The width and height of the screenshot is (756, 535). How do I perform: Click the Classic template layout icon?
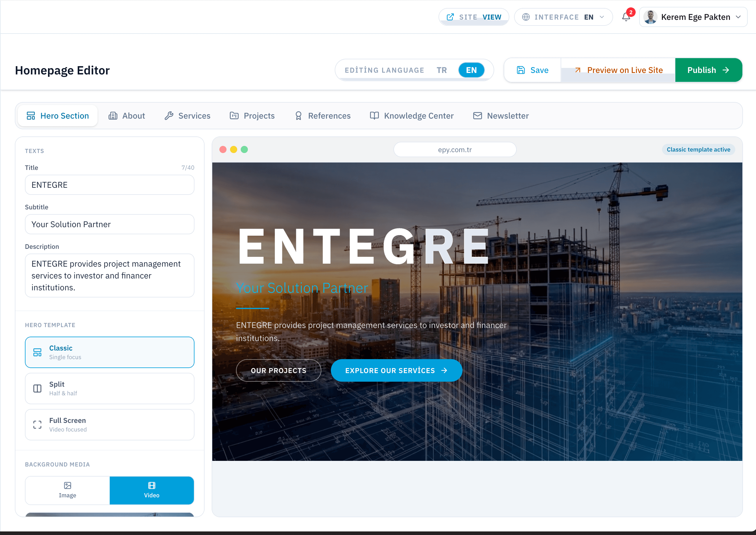tap(37, 352)
